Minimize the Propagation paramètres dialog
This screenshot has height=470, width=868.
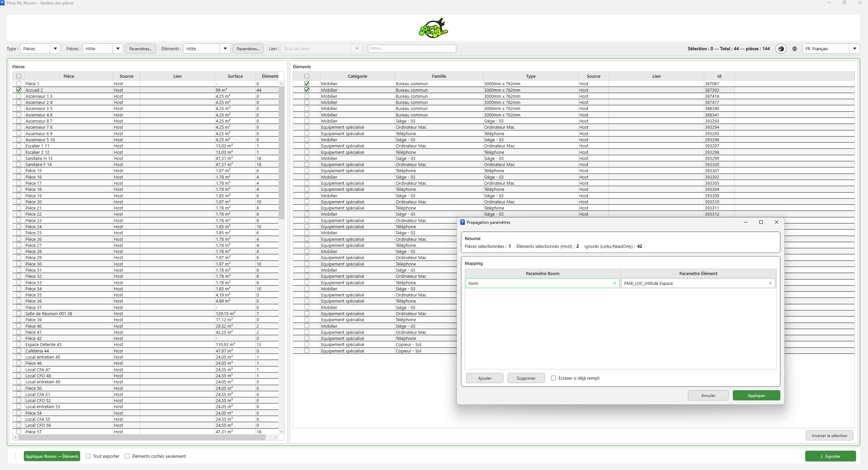click(746, 222)
